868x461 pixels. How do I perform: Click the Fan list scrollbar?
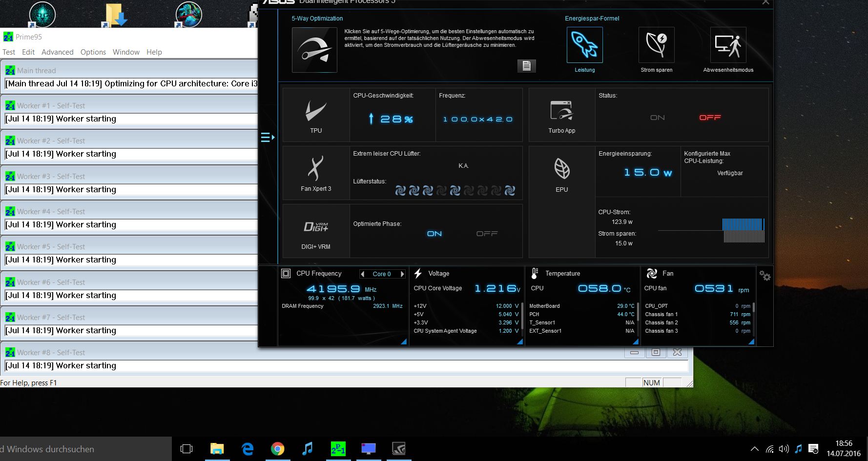coord(754,308)
